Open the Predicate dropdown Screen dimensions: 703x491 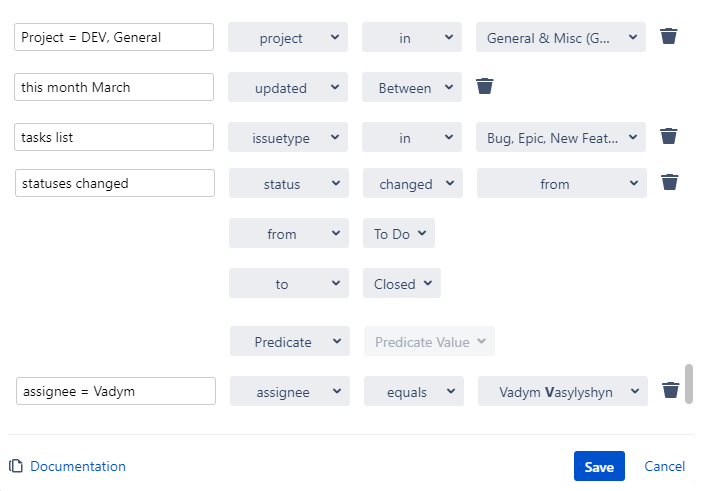coord(289,342)
